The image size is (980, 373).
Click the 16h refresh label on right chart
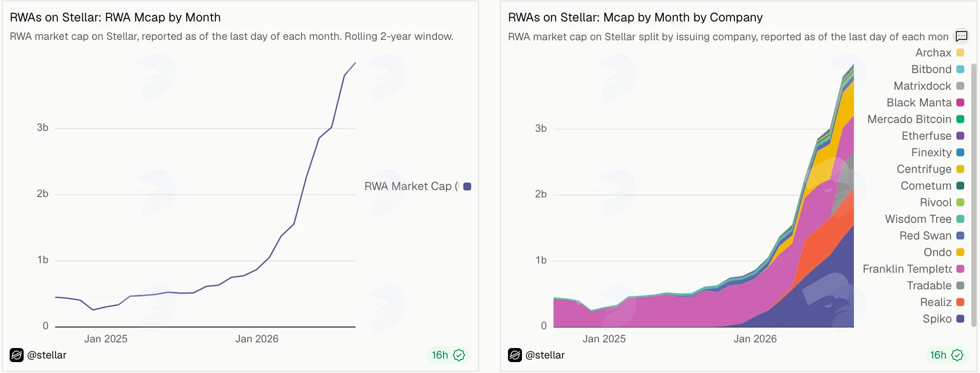938,355
